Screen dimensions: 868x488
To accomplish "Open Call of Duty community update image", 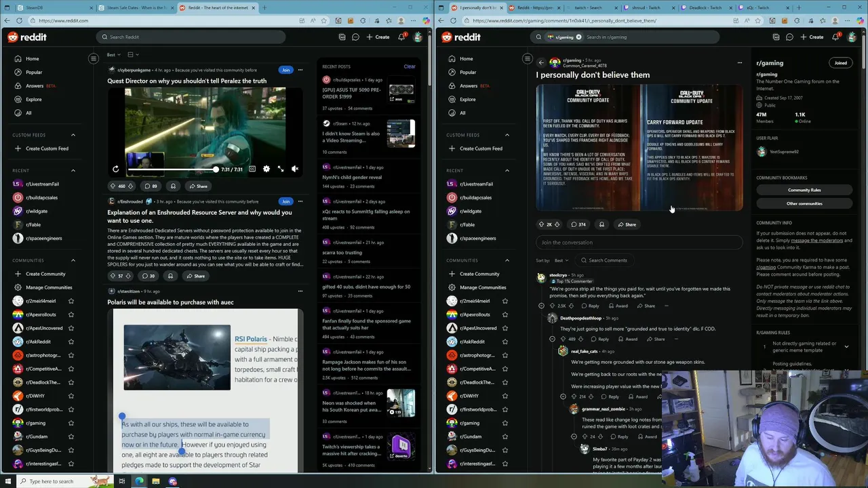I will coord(639,148).
